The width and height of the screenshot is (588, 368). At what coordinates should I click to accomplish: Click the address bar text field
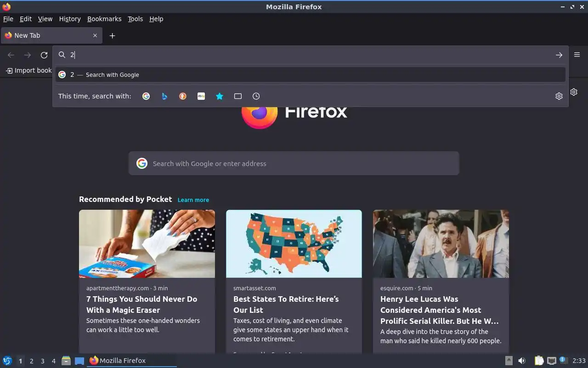310,55
